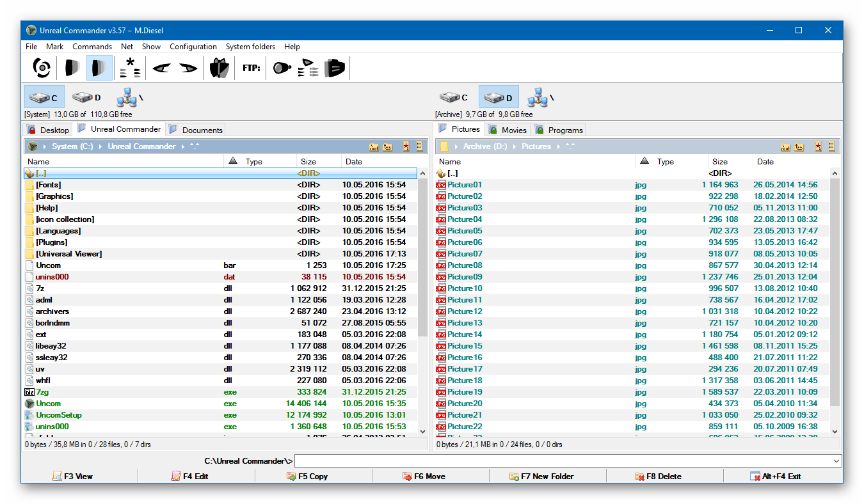Open the Mark menu
This screenshot has width=864, height=504.
[54, 47]
